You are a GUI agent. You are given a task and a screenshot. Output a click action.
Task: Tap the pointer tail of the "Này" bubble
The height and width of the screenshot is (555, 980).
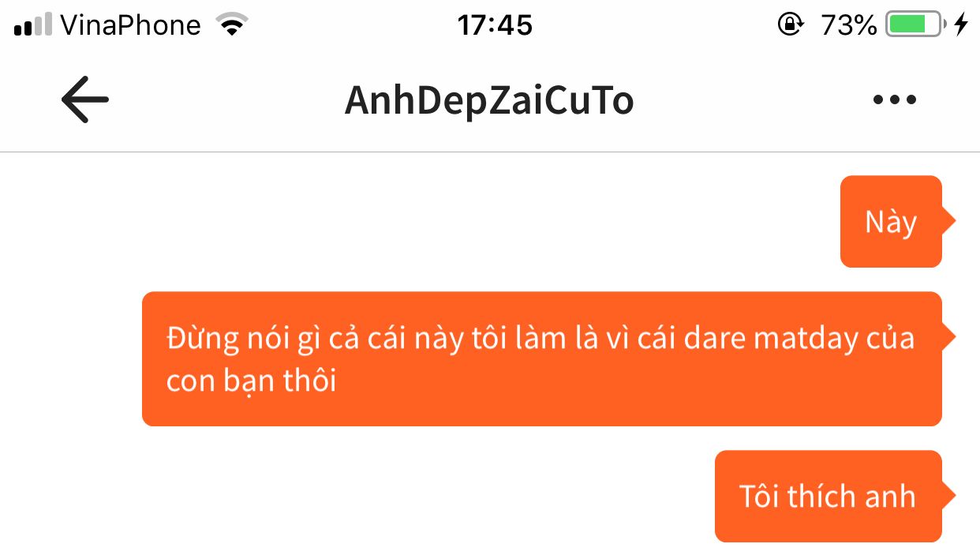949,221
